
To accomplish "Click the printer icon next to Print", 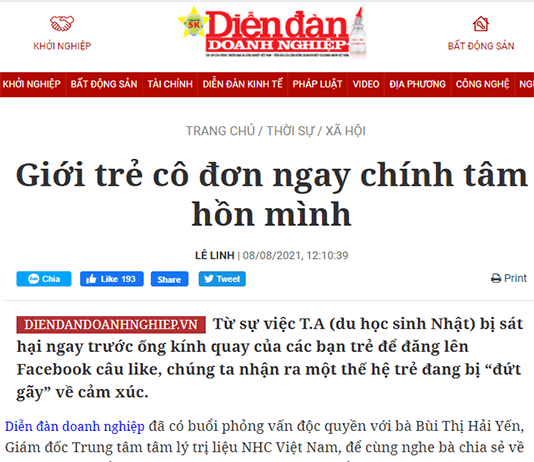I will (496, 278).
